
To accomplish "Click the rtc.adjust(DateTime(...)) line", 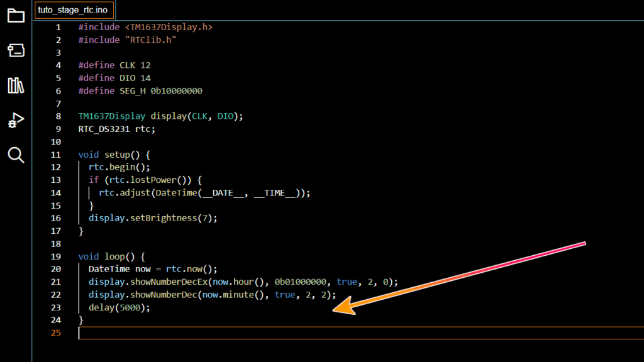I will (204, 193).
